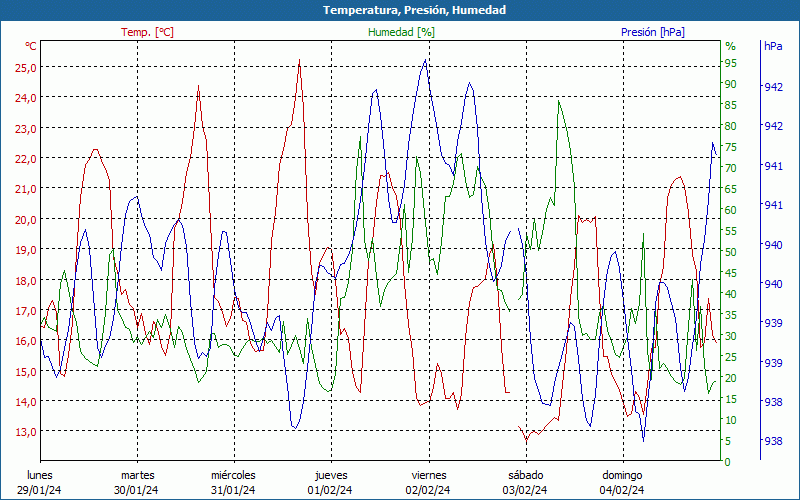Click the '25,0' temperature axis value
This screenshot has height=500, width=800.
[x=26, y=67]
